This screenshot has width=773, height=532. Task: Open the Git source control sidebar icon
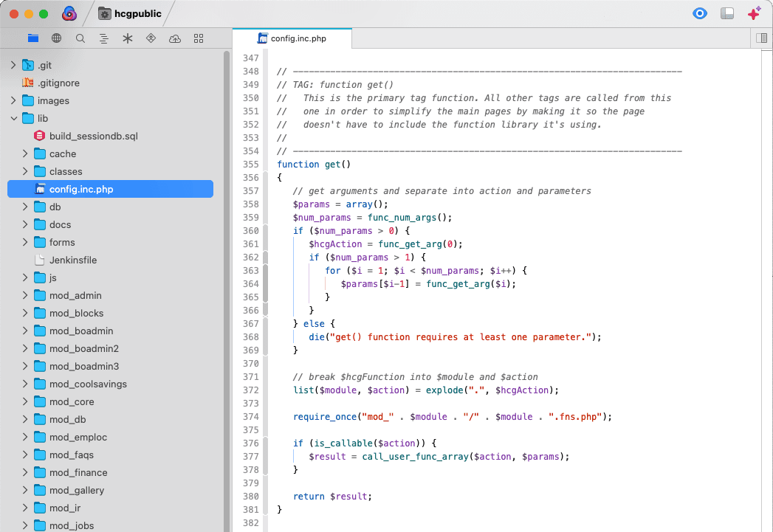click(x=151, y=38)
